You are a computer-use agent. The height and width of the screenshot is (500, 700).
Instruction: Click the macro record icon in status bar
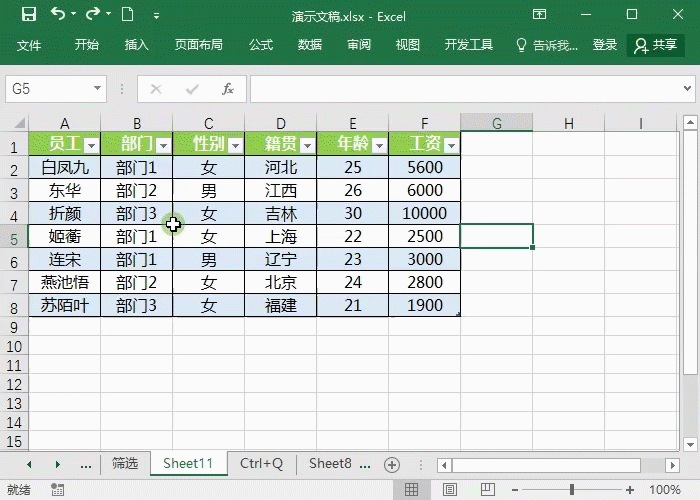(x=58, y=490)
